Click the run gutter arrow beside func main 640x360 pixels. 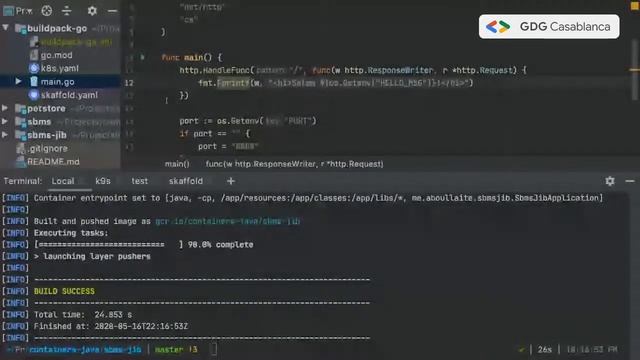(142, 57)
